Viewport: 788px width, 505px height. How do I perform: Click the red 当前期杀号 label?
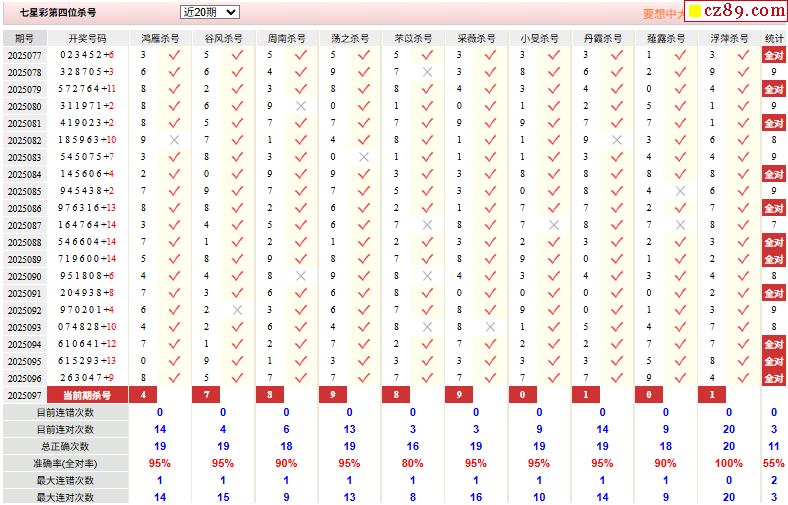coord(87,395)
